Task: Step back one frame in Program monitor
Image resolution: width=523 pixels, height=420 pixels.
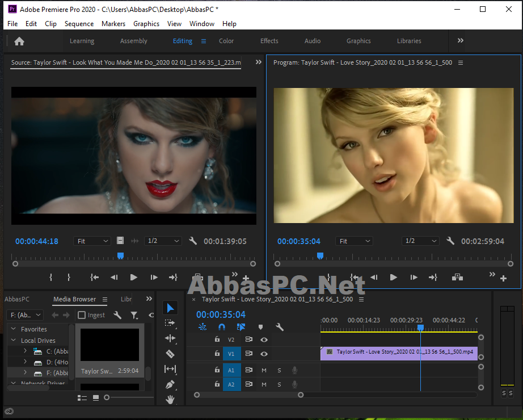Action: click(x=374, y=278)
